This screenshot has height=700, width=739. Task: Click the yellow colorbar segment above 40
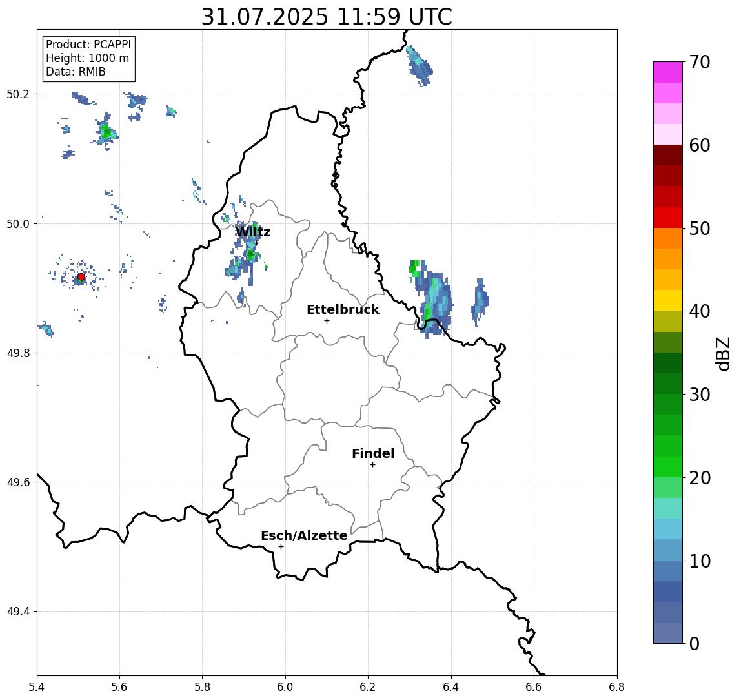(x=668, y=300)
